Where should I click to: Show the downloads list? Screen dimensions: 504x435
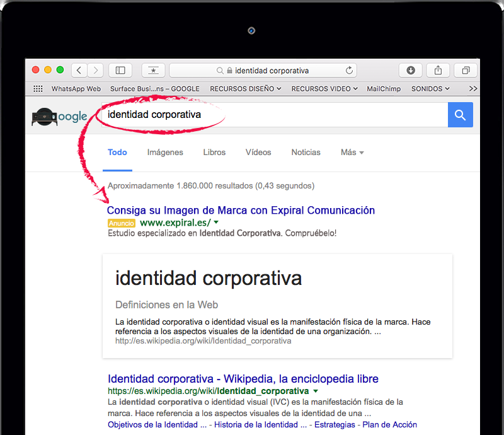(411, 70)
